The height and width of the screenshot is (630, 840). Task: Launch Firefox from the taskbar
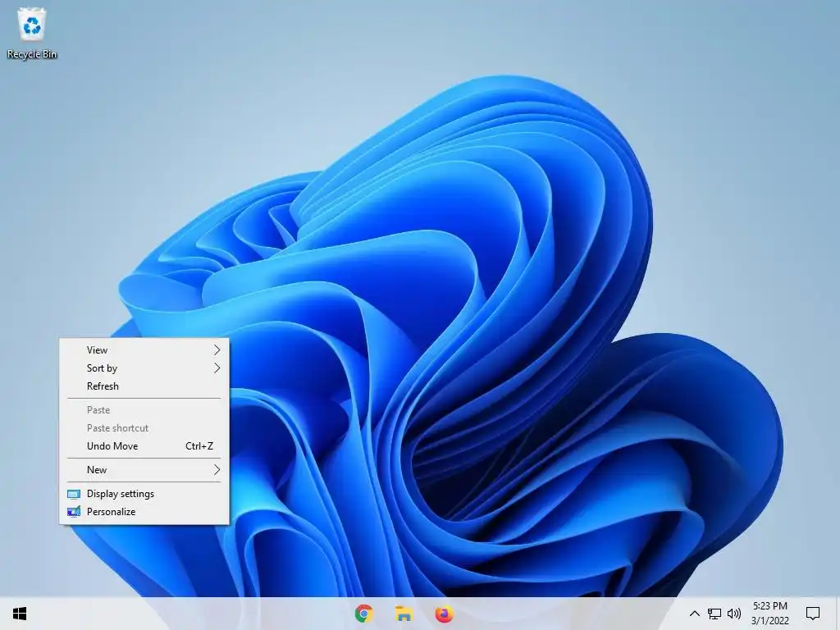pyautogui.click(x=444, y=614)
